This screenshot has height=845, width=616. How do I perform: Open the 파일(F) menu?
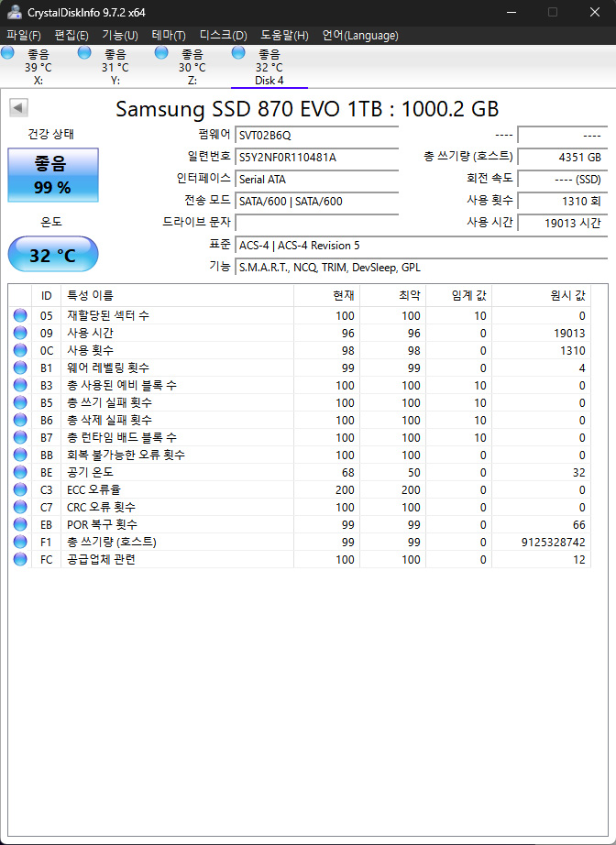pyautogui.click(x=24, y=36)
